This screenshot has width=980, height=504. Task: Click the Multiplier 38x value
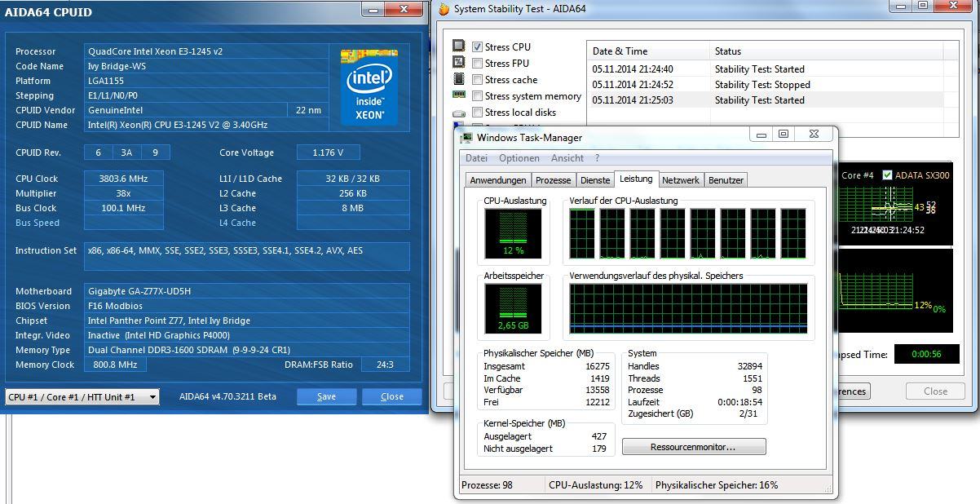tap(123, 193)
